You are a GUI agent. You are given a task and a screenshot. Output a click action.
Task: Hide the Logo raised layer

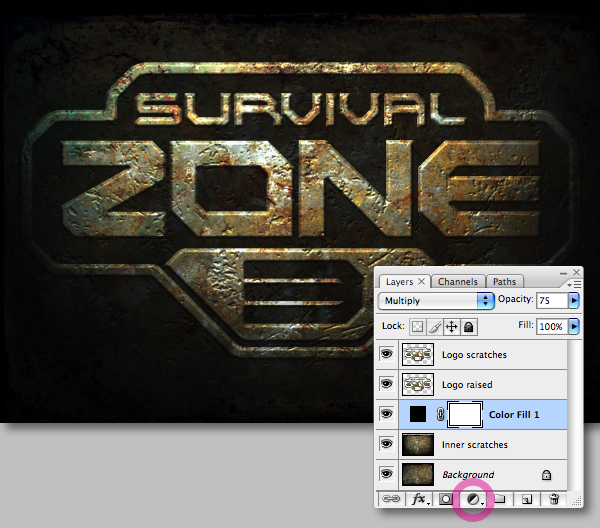pyautogui.click(x=386, y=384)
